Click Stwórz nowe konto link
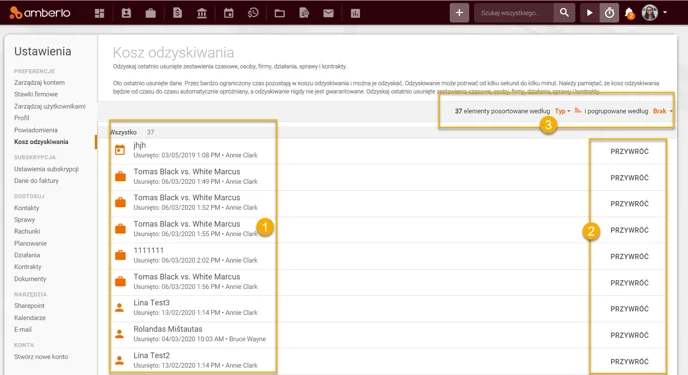The width and height of the screenshot is (688, 375). click(x=41, y=357)
